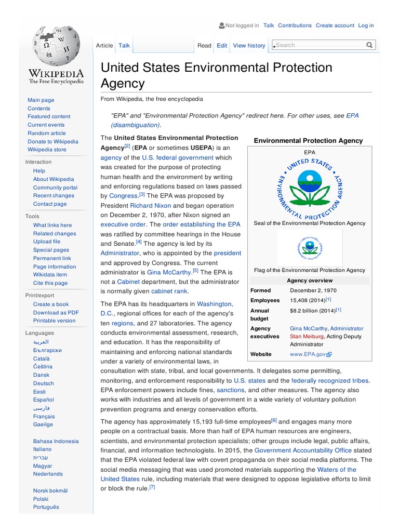
Task: Click the regions link
Action: (x=123, y=324)
